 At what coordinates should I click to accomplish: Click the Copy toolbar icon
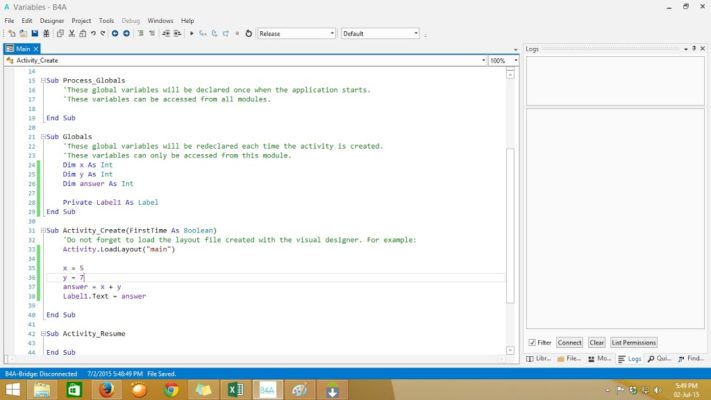60,34
